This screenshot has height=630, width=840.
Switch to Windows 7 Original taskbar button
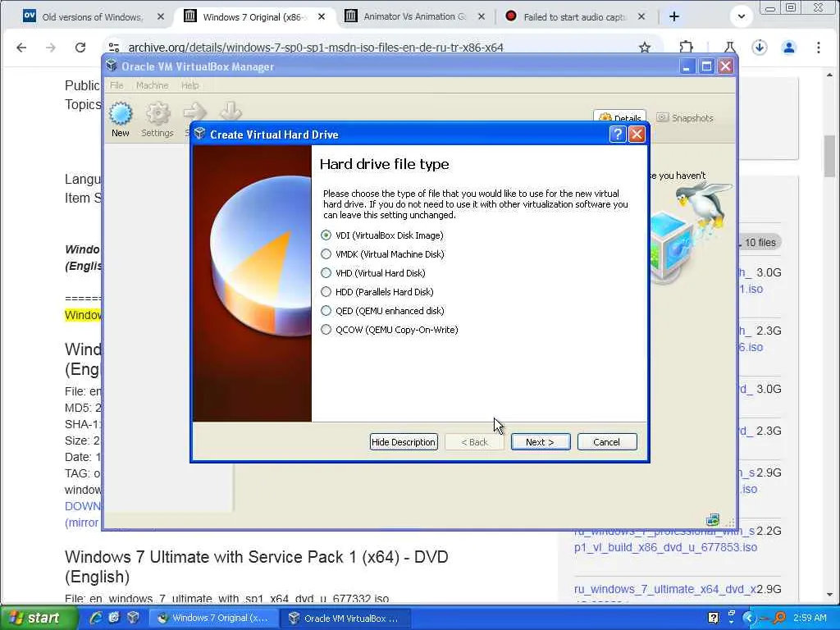tap(212, 619)
